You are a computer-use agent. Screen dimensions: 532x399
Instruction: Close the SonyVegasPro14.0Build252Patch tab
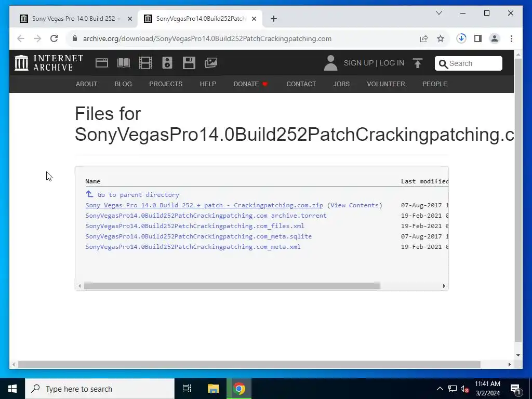254,19
